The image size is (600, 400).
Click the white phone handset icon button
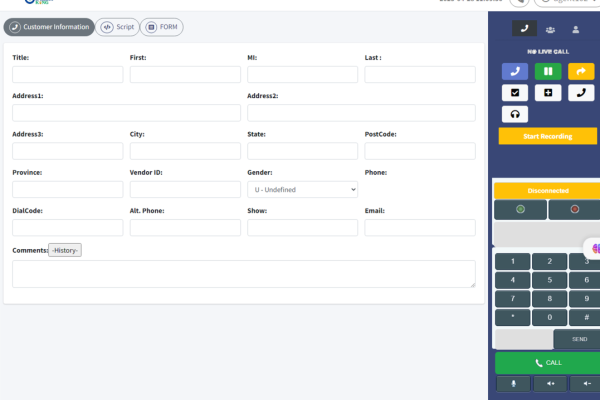[581, 93]
